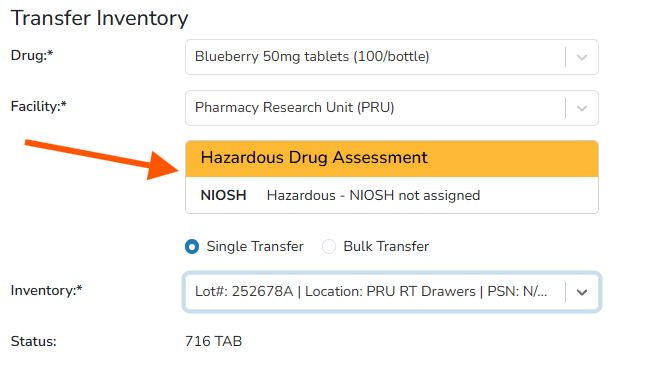Click the Inventory field label

pyautogui.click(x=46, y=291)
